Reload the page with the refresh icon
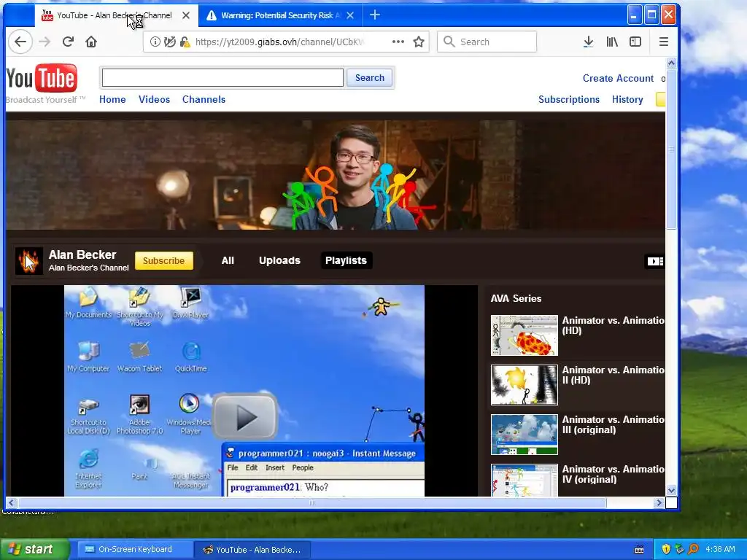This screenshot has width=747, height=560. click(68, 42)
